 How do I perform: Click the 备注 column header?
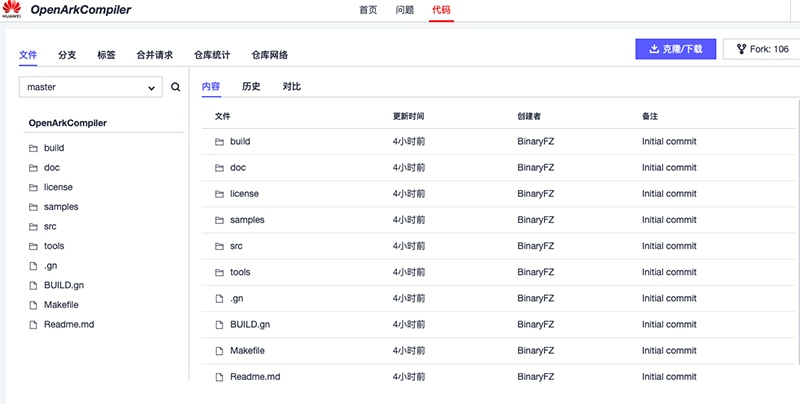pyautogui.click(x=650, y=116)
